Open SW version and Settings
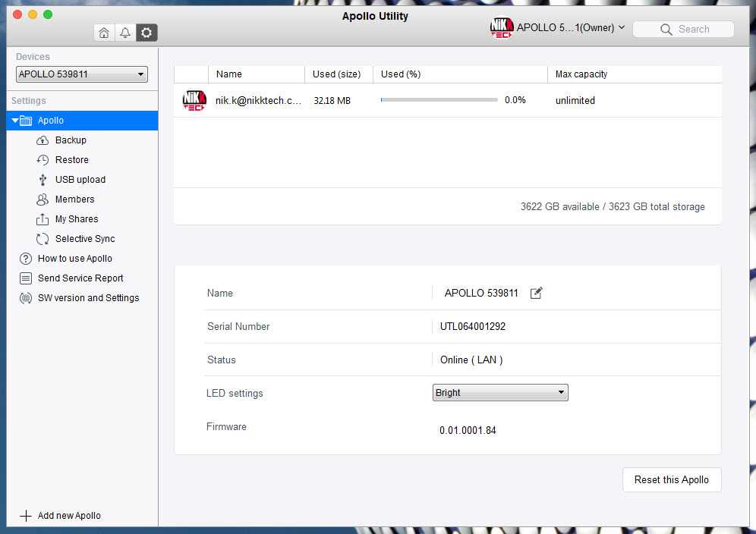The image size is (756, 534). pos(89,298)
